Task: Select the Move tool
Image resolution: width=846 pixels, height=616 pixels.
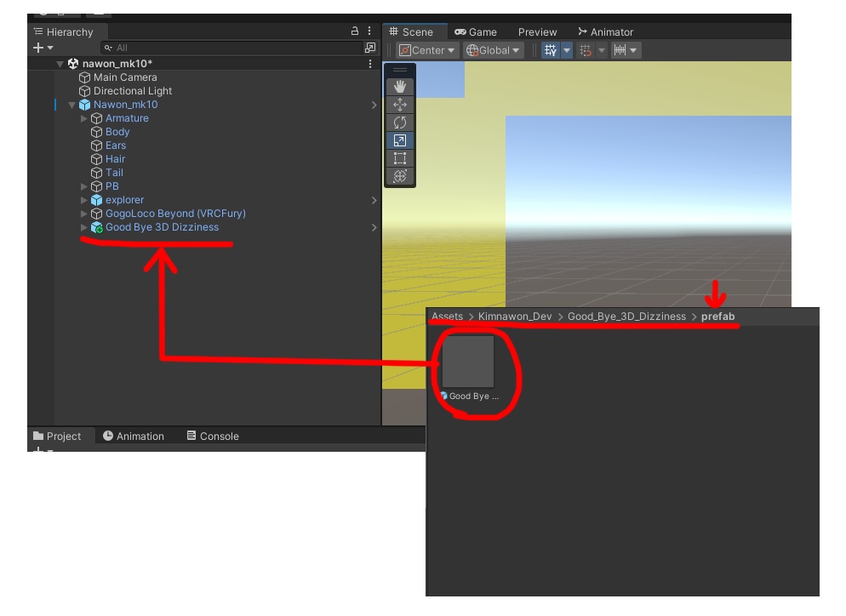Action: [x=400, y=105]
